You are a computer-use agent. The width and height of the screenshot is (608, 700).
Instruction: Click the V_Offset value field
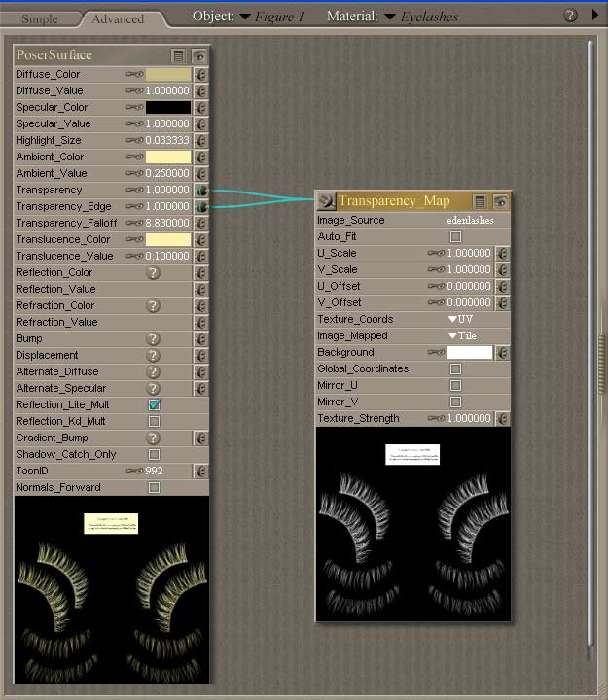(x=469, y=302)
